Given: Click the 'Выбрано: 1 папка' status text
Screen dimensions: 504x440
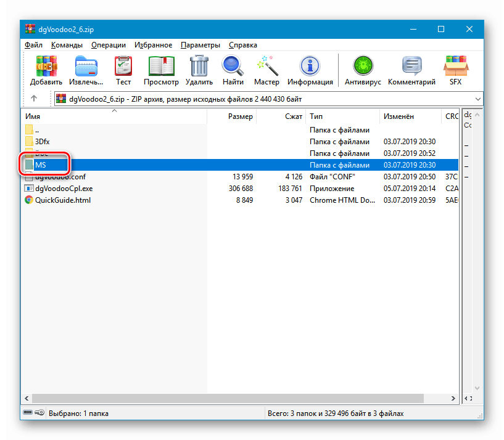Looking at the screenshot, I should (x=78, y=414).
